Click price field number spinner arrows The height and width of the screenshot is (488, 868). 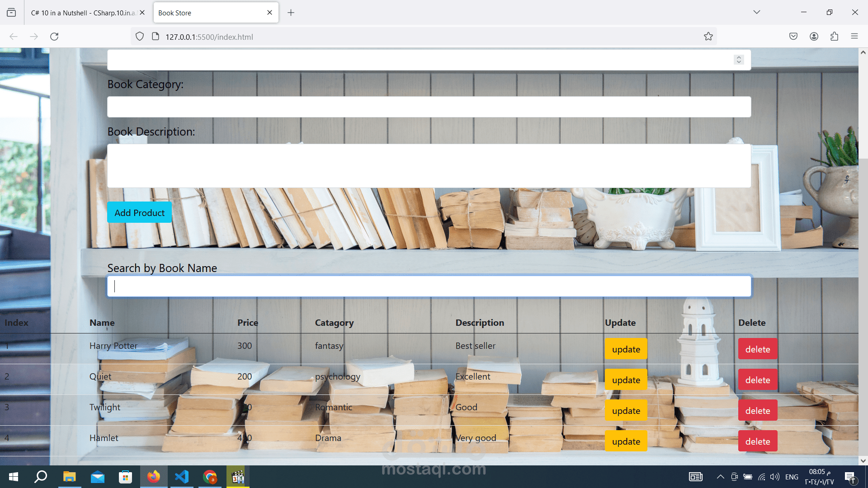(739, 60)
